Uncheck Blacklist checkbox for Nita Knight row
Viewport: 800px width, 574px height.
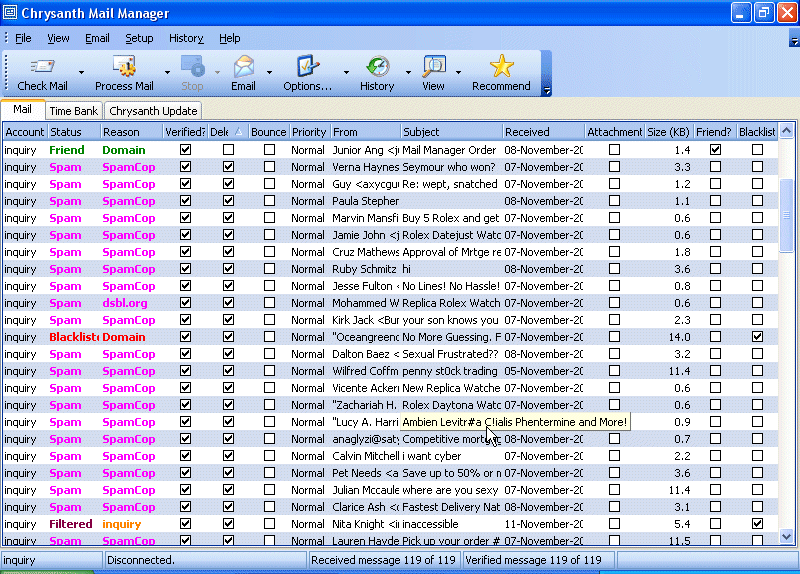(x=757, y=523)
